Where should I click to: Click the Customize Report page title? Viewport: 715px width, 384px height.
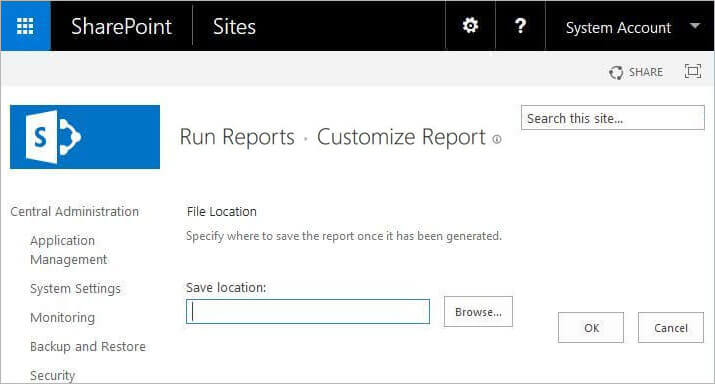(401, 137)
